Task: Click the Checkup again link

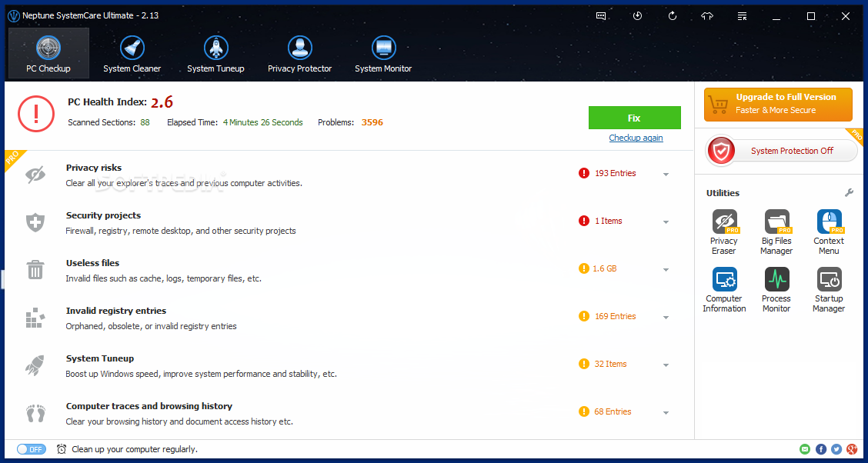Action: 636,138
